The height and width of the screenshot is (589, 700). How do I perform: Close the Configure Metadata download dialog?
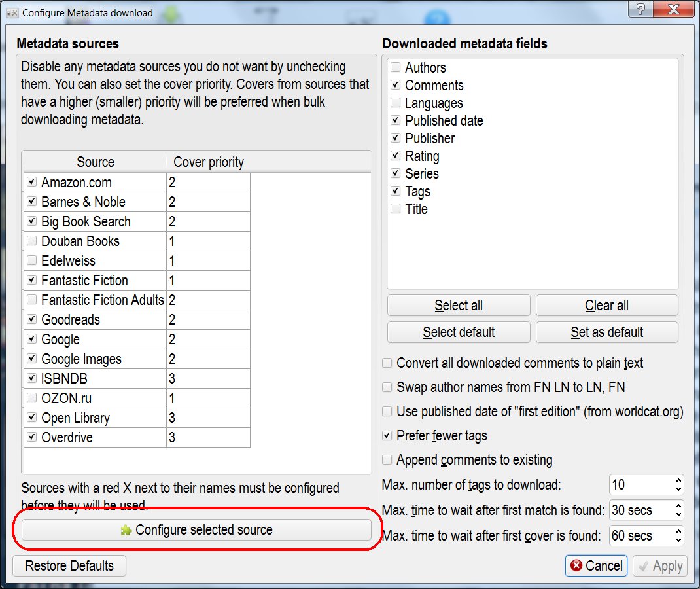(674, 9)
